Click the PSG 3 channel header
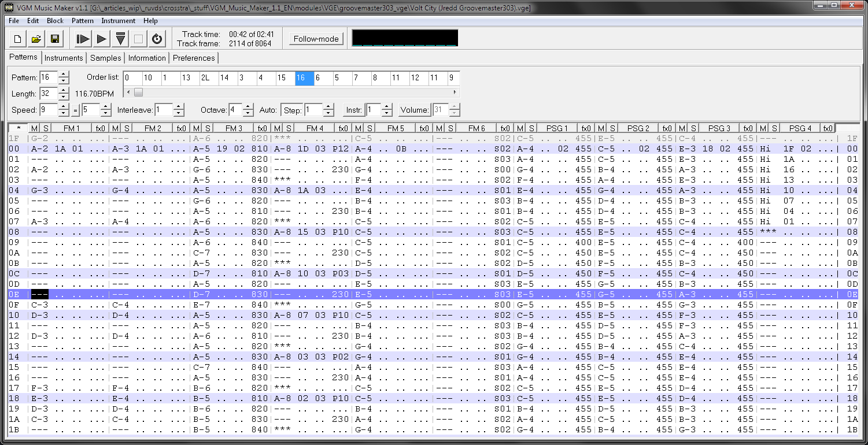 click(x=720, y=128)
